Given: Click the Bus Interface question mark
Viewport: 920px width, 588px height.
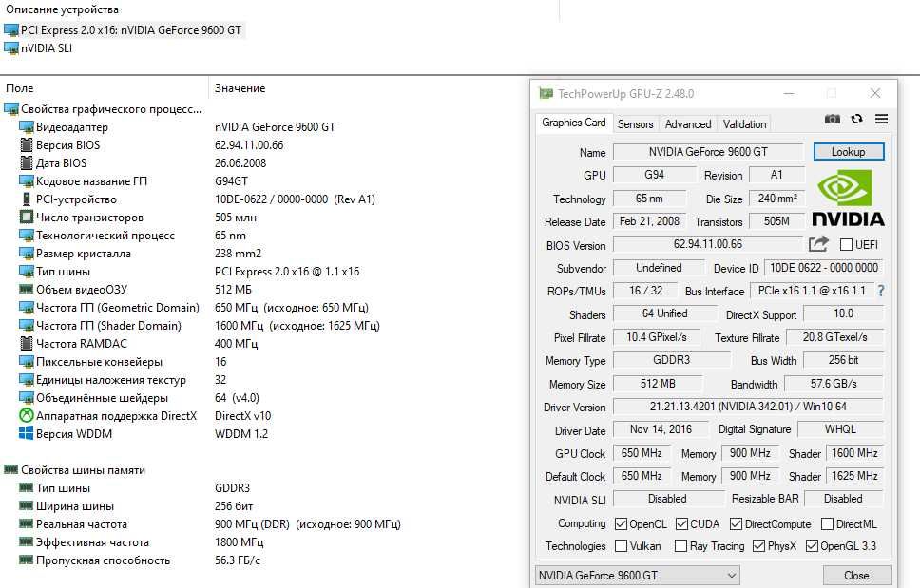Looking at the screenshot, I should coord(881,291).
